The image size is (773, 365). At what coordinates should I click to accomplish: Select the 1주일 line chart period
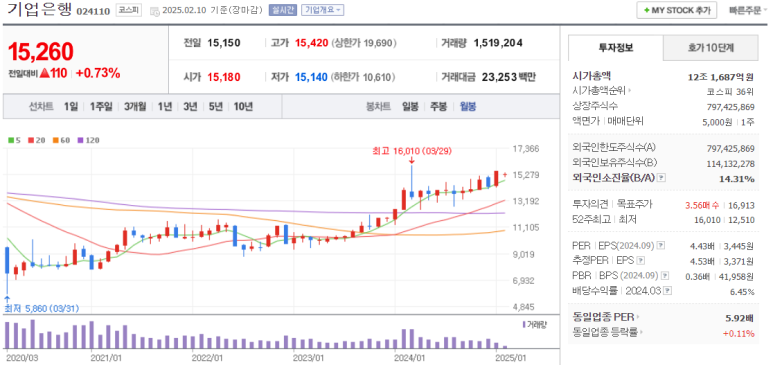click(x=101, y=107)
